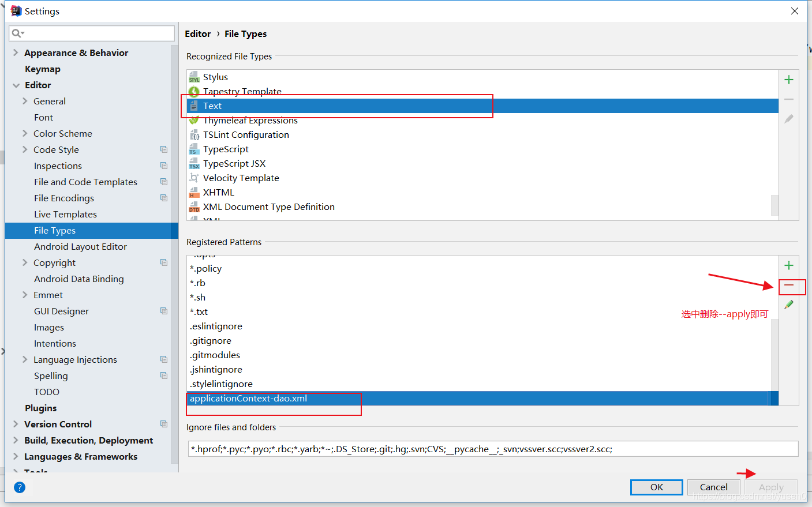812x507 pixels.
Task: Open the Images settings page
Action: tap(49, 327)
